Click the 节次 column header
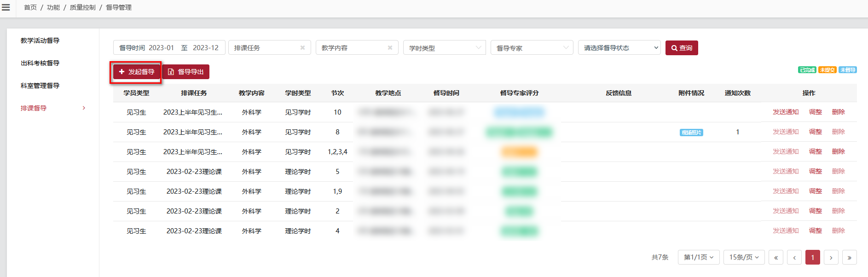The width and height of the screenshot is (868, 277). [x=337, y=93]
